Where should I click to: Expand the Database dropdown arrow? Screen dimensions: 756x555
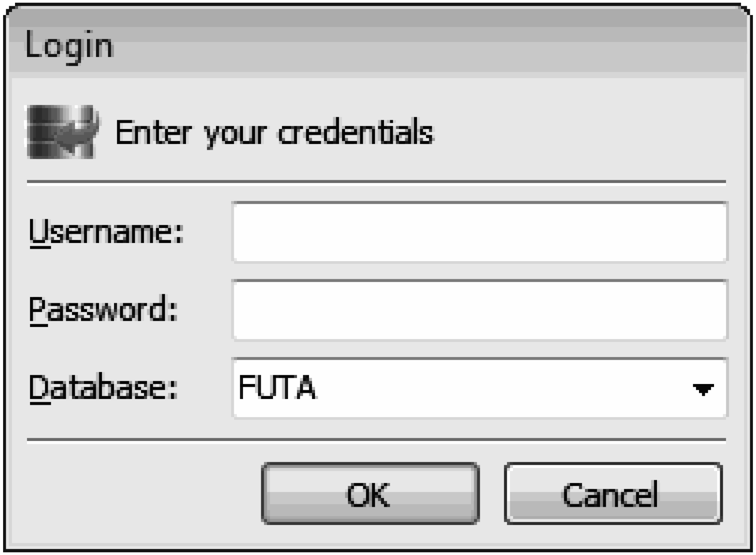point(703,389)
